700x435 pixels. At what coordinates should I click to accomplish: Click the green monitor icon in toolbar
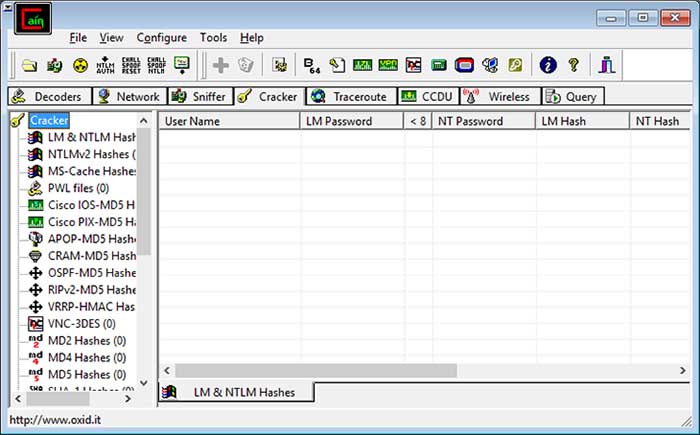pyautogui.click(x=182, y=65)
